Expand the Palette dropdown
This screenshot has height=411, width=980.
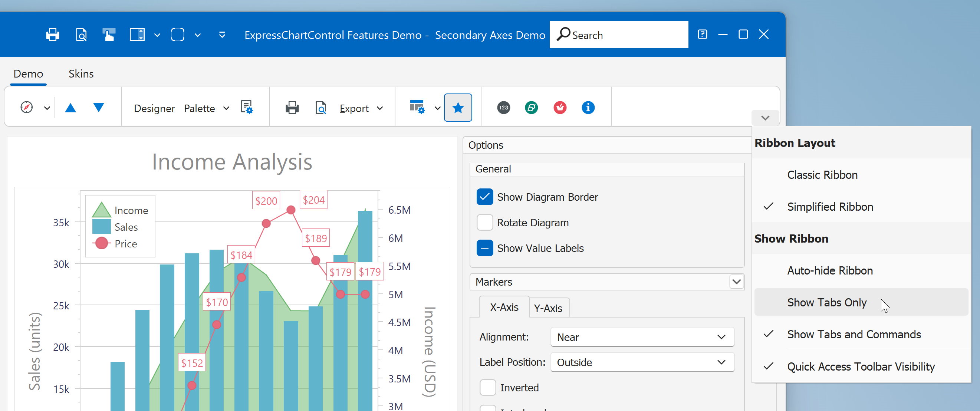207,108
